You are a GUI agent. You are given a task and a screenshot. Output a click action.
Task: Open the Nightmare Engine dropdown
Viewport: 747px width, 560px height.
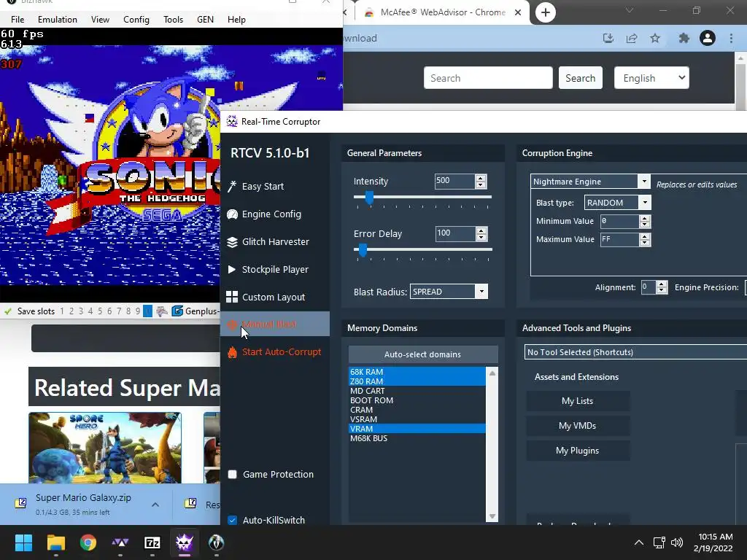[643, 182]
